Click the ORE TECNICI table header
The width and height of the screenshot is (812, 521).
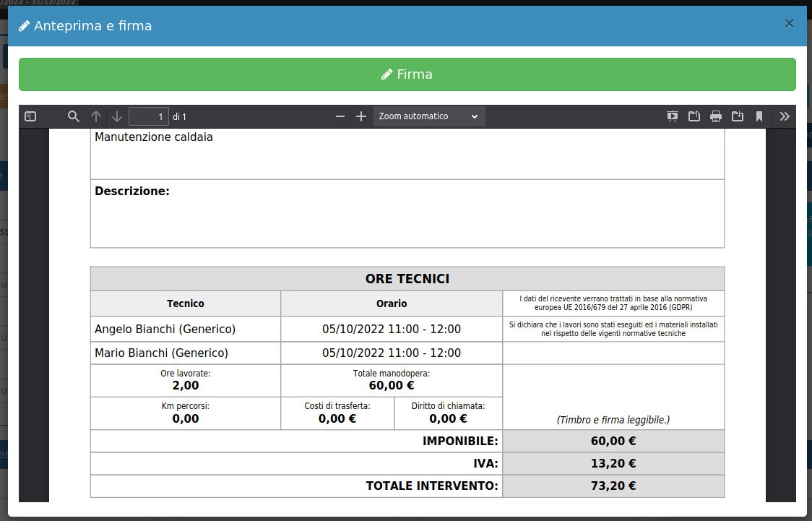pyautogui.click(x=407, y=279)
